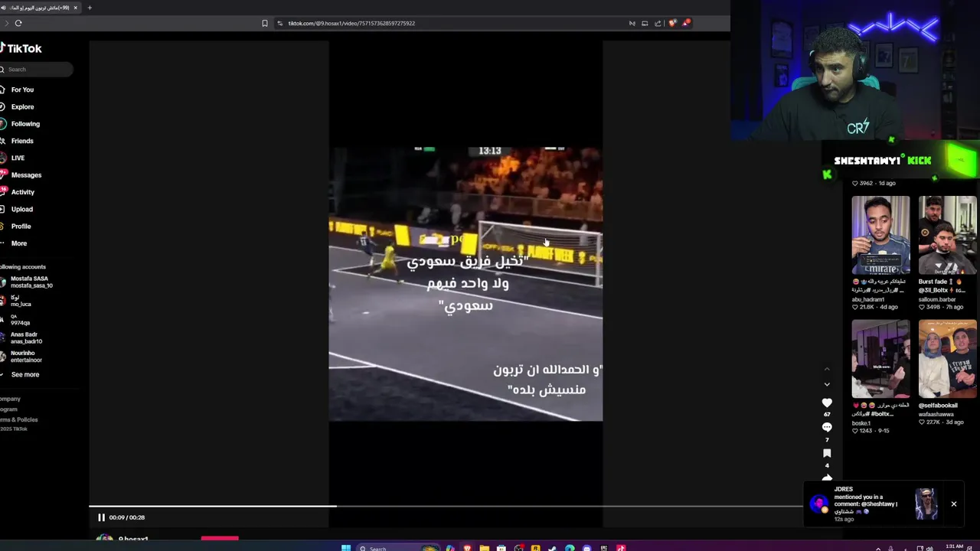
Task: Open the JDRES mention notification text
Action: tap(867, 504)
